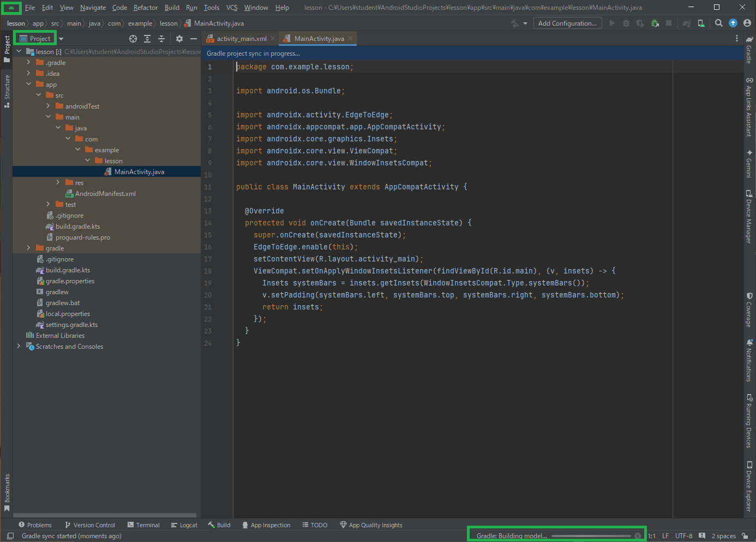Open editor tabs three-dot menu
Image resolution: width=756 pixels, height=542 pixels.
[737, 39]
